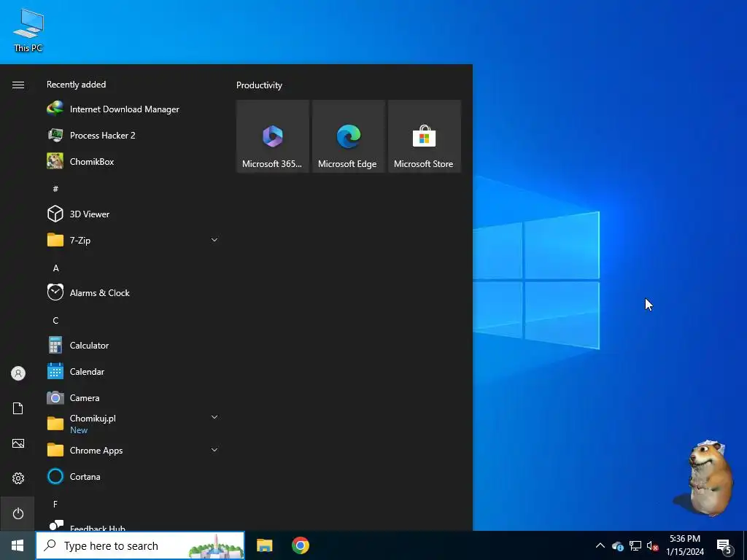747x560 pixels.
Task: Launch Cortana from the app list
Action: click(133, 476)
